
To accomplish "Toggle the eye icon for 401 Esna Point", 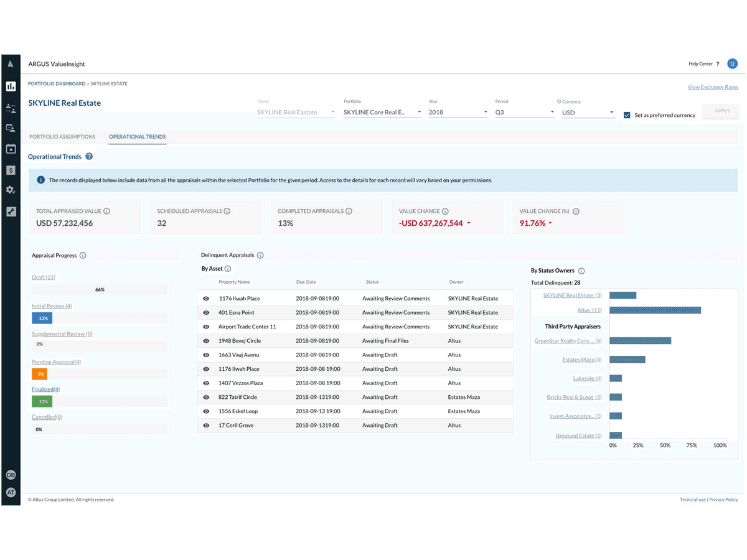I will point(205,312).
